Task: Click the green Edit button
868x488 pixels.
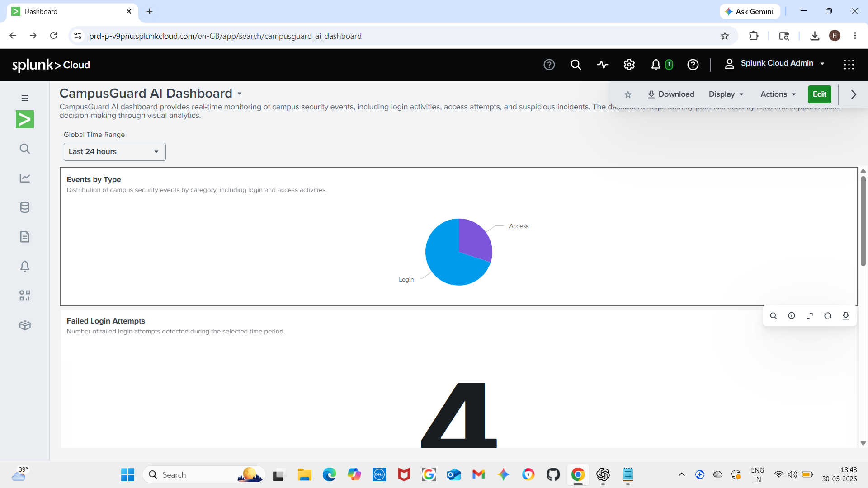Action: (820, 94)
